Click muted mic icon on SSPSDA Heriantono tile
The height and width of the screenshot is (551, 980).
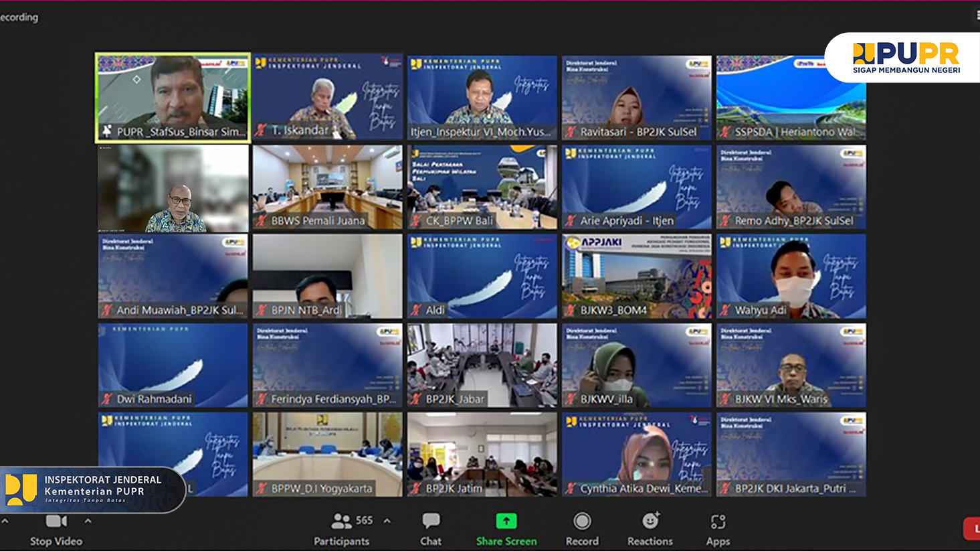[x=725, y=132]
